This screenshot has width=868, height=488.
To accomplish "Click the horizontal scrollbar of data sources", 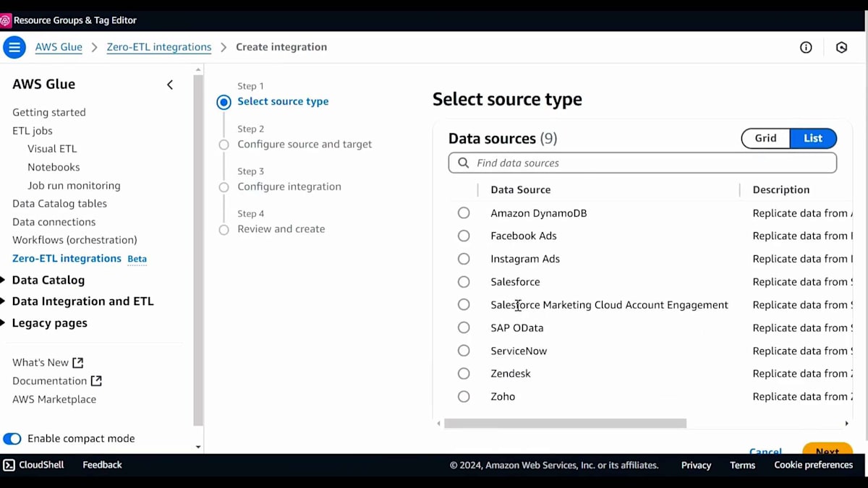I will (565, 424).
